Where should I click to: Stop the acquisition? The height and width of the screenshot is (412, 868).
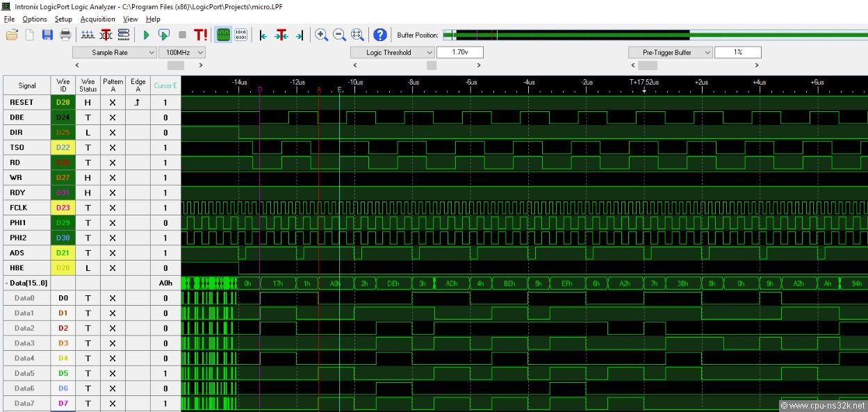coord(182,35)
